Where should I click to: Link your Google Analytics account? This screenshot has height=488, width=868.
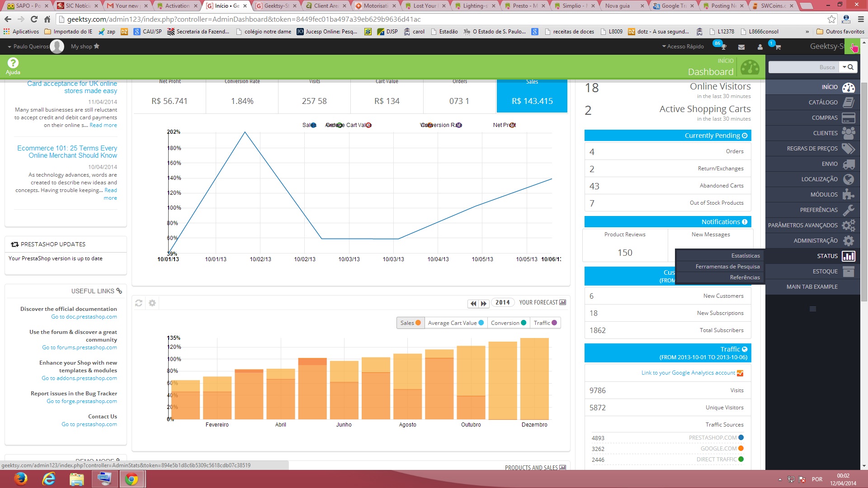[x=688, y=373]
